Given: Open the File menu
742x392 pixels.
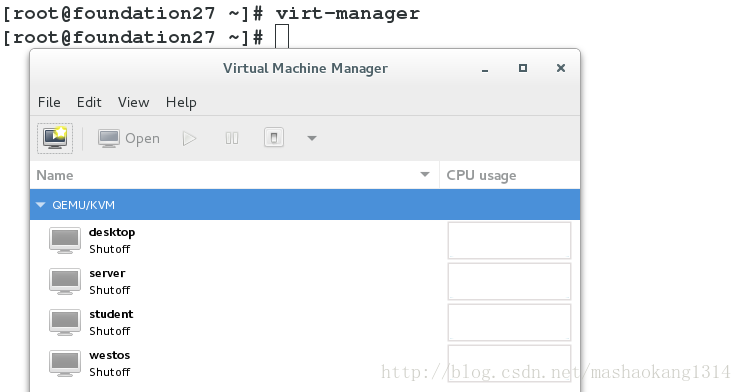Looking at the screenshot, I should point(49,102).
